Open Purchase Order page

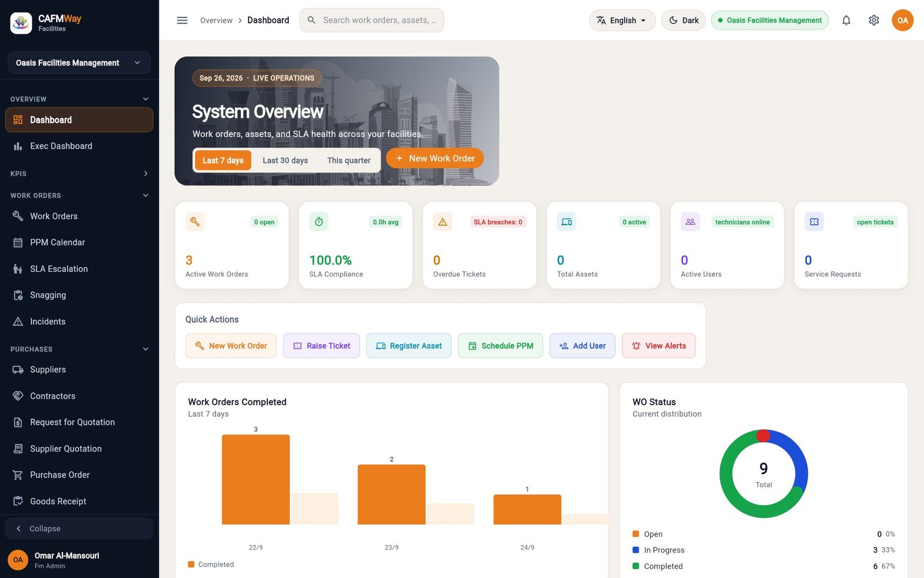(x=79, y=475)
